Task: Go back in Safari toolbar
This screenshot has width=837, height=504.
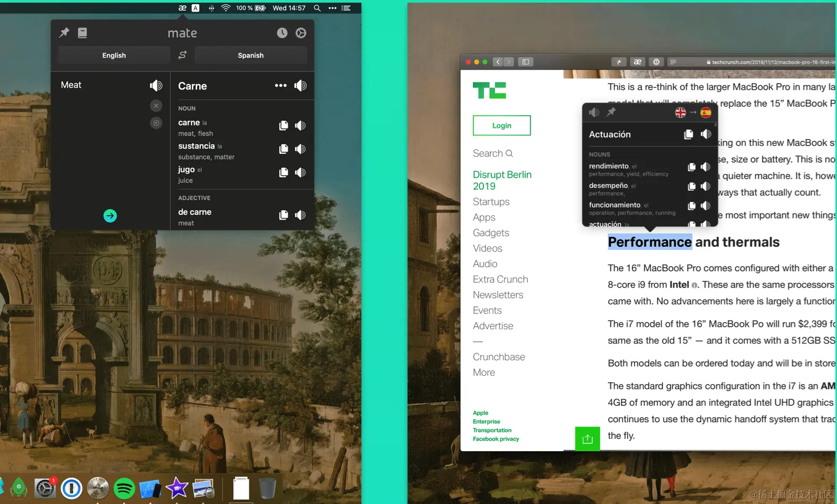Action: [x=498, y=62]
